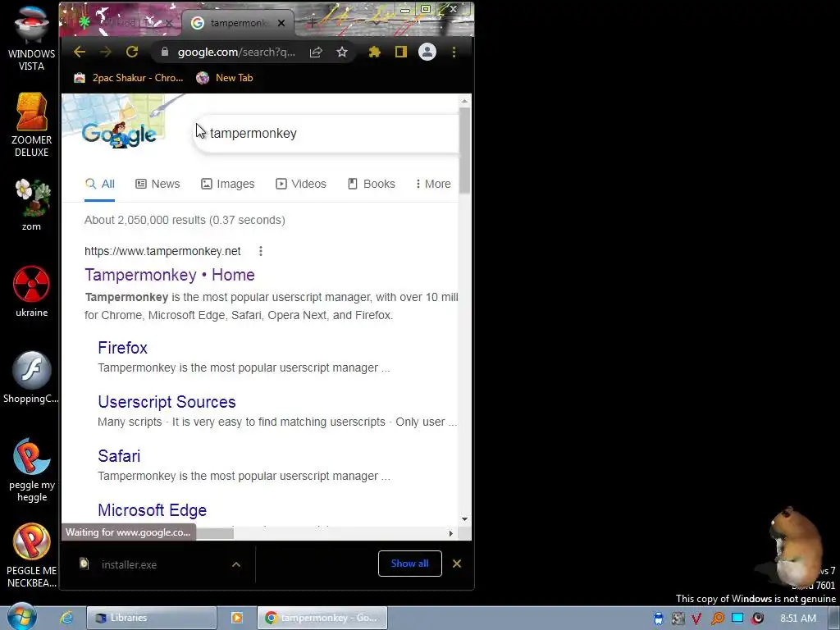Open the Chrome extensions puzzle menu
Image resolution: width=840 pixels, height=630 pixels.
pos(374,52)
